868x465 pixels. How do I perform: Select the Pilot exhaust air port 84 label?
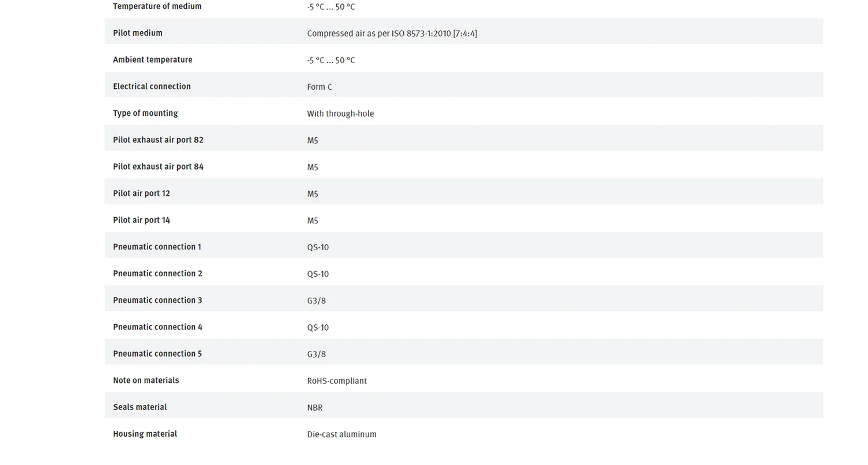pos(158,166)
